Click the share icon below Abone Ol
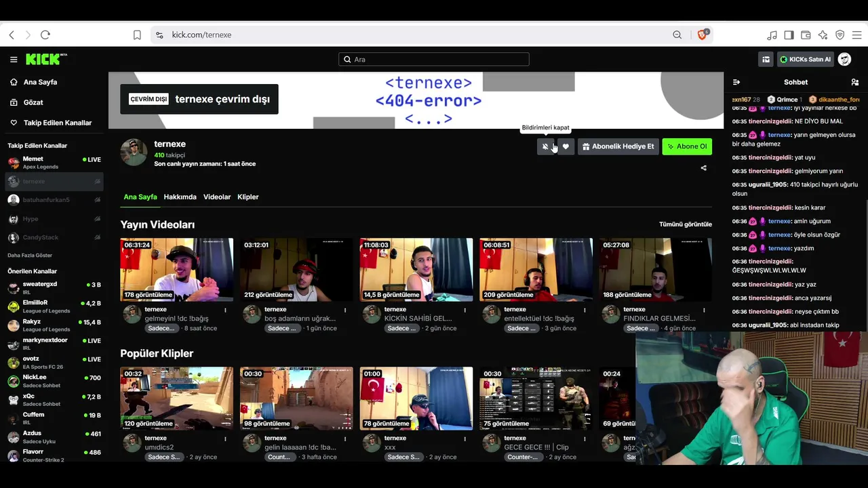 (x=703, y=168)
